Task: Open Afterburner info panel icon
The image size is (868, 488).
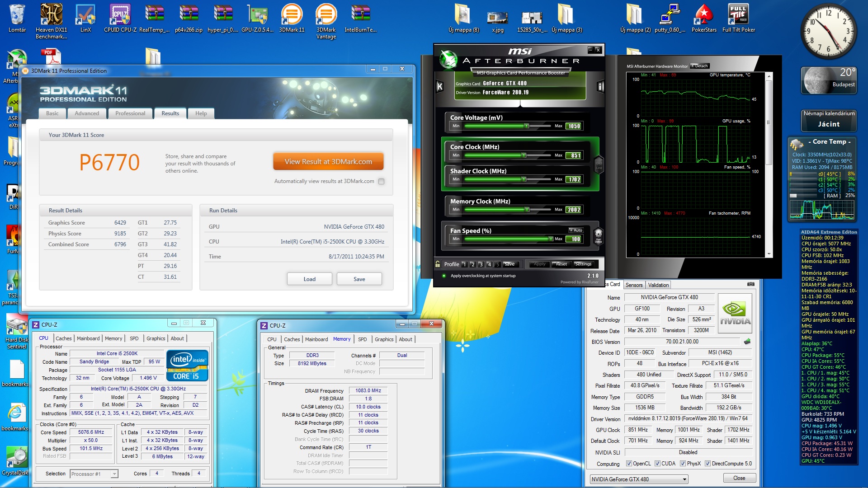Action: click(x=600, y=86)
